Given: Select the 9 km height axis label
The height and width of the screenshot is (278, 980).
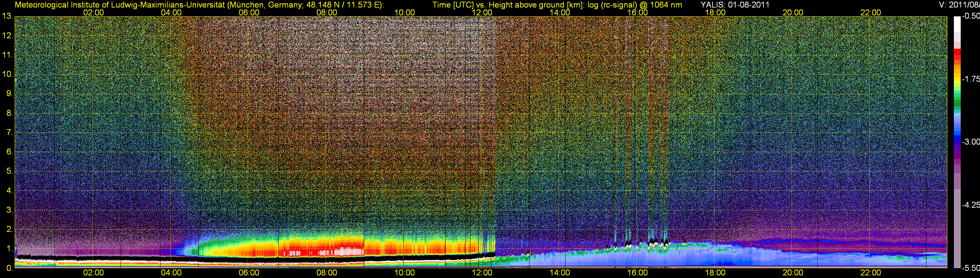Looking at the screenshot, I should (9, 94).
